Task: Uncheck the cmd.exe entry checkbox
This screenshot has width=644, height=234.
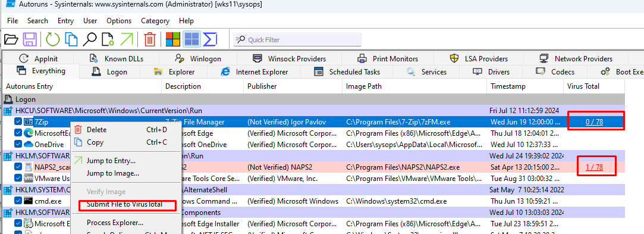Action: (18, 201)
